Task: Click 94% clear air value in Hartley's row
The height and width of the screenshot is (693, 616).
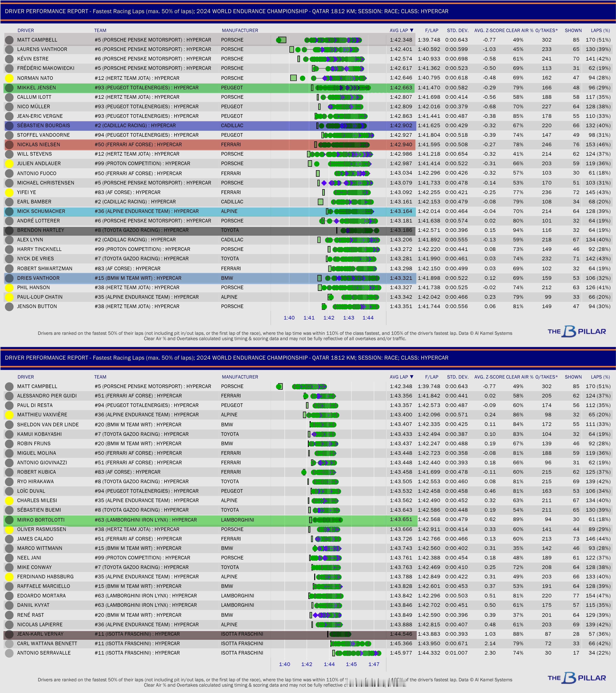Action: (518, 230)
